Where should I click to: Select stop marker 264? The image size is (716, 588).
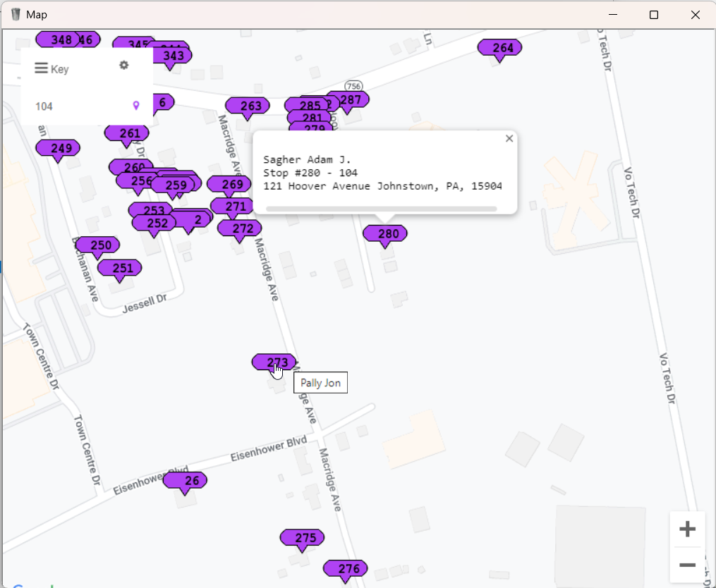point(500,48)
